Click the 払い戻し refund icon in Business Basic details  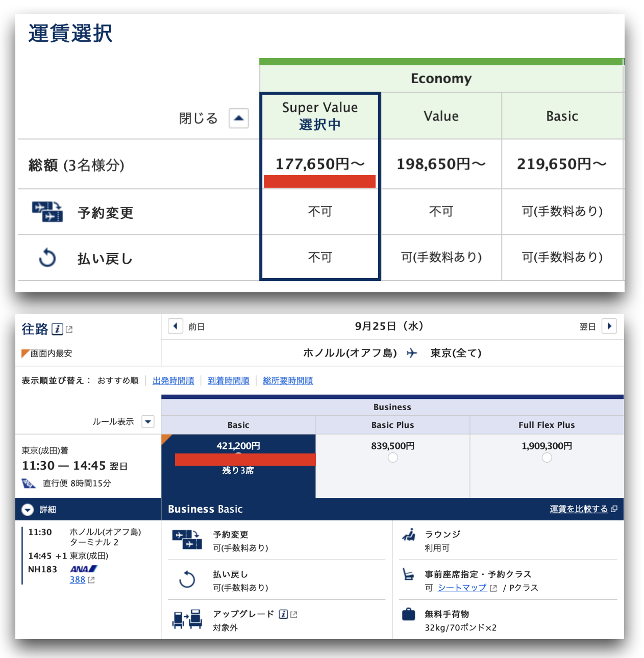pyautogui.click(x=187, y=580)
